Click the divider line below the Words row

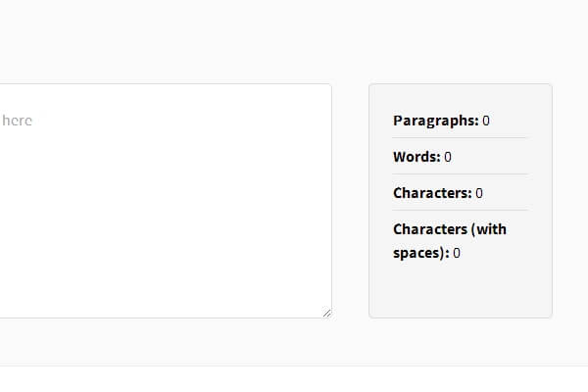460,174
